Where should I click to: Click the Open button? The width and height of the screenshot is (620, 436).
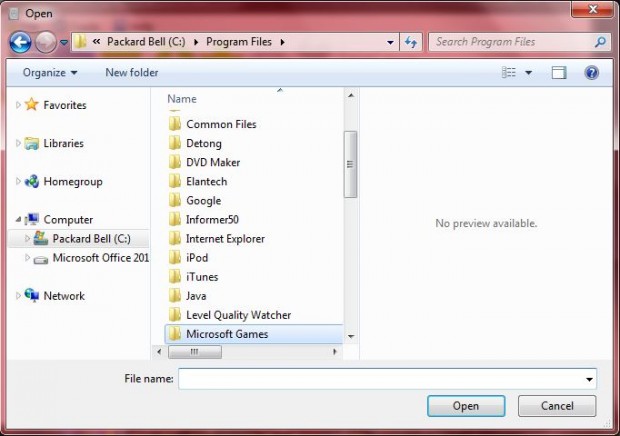pyautogui.click(x=466, y=406)
